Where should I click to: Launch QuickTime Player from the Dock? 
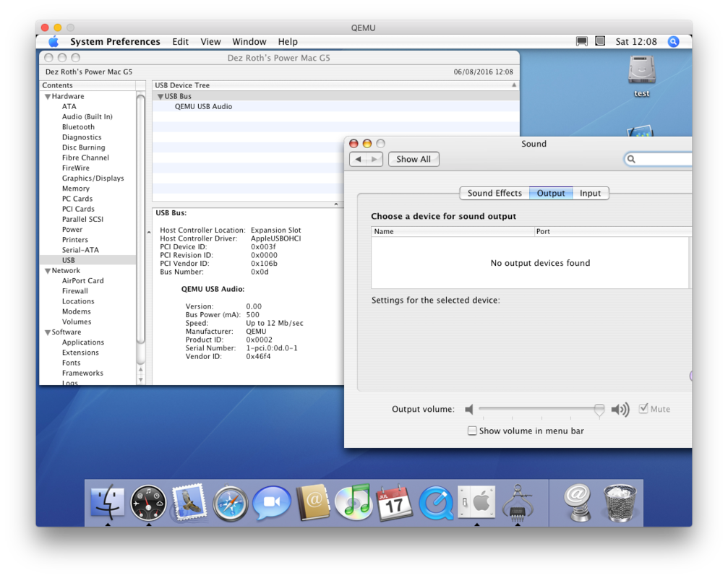[x=435, y=504]
